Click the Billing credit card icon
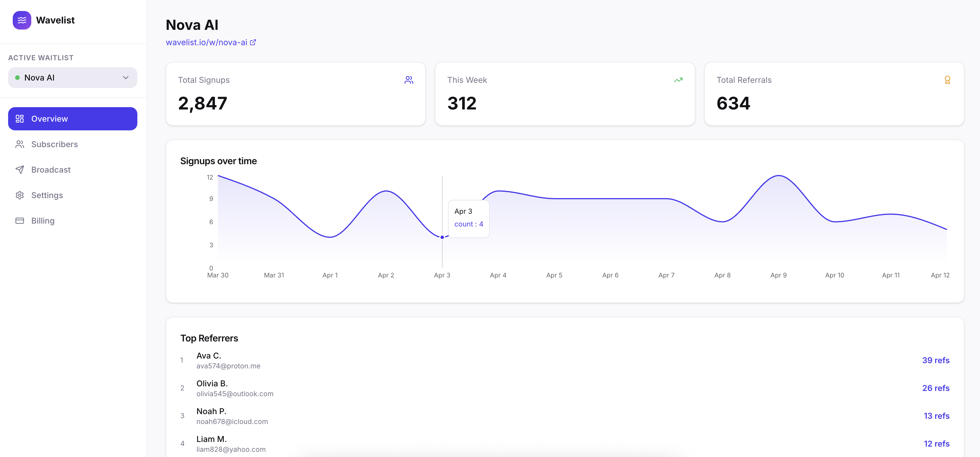This screenshot has width=980, height=457. tap(19, 220)
